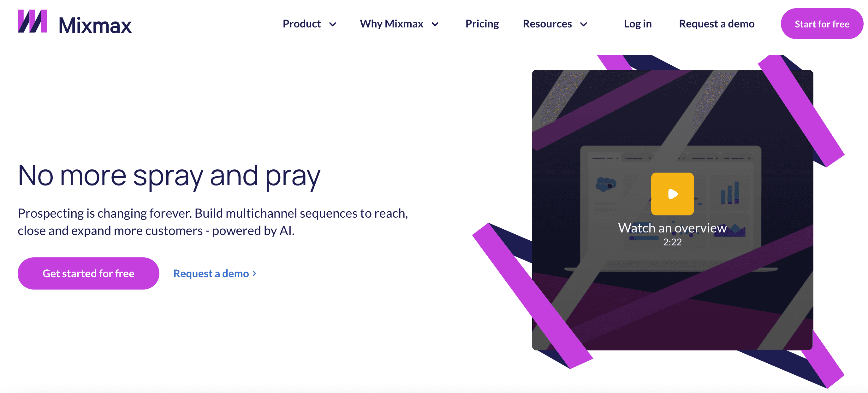The image size is (868, 393).
Task: Click the Mixmax logo icon
Action: click(32, 21)
